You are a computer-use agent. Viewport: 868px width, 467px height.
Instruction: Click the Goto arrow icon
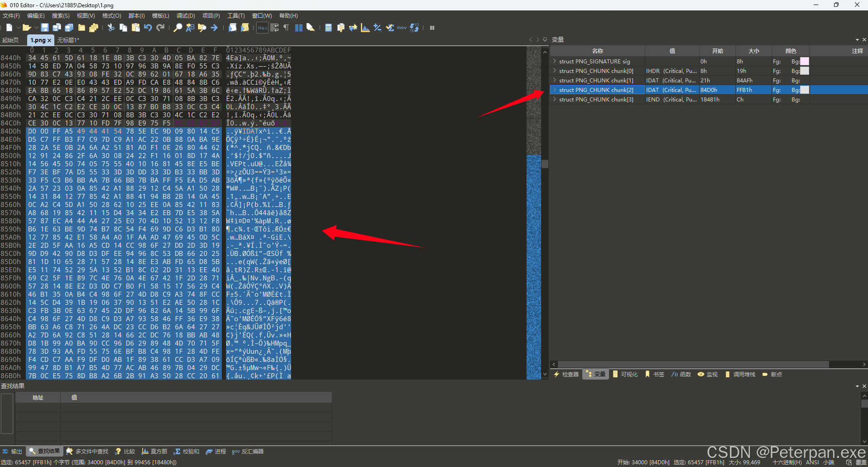click(x=214, y=28)
